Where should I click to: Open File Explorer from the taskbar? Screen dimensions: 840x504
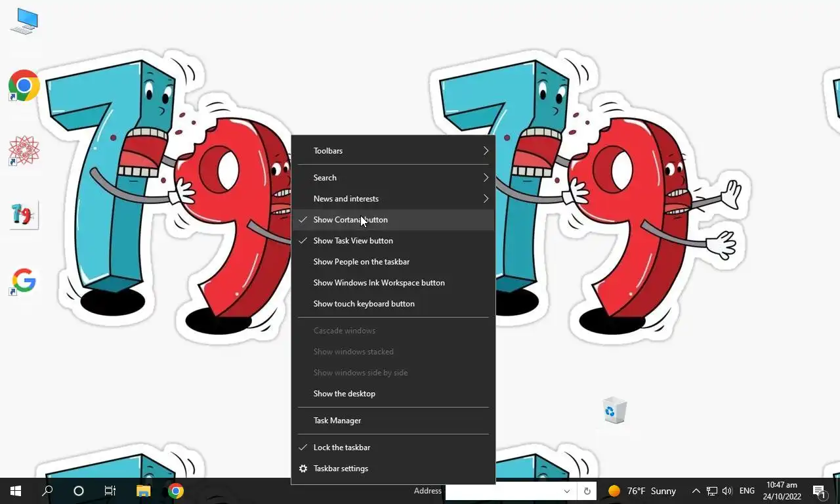[143, 491]
